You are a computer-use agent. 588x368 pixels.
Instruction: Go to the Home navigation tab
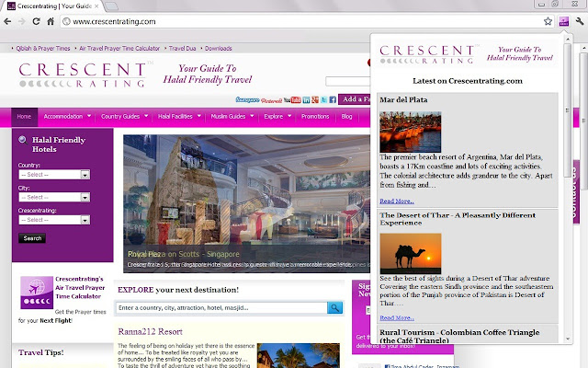[x=24, y=117]
